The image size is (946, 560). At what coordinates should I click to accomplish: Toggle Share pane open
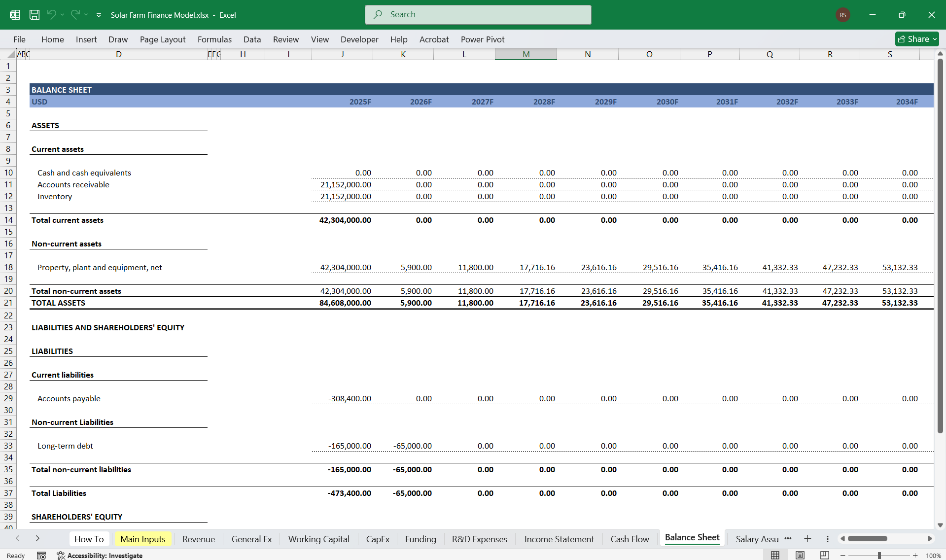pyautogui.click(x=916, y=39)
